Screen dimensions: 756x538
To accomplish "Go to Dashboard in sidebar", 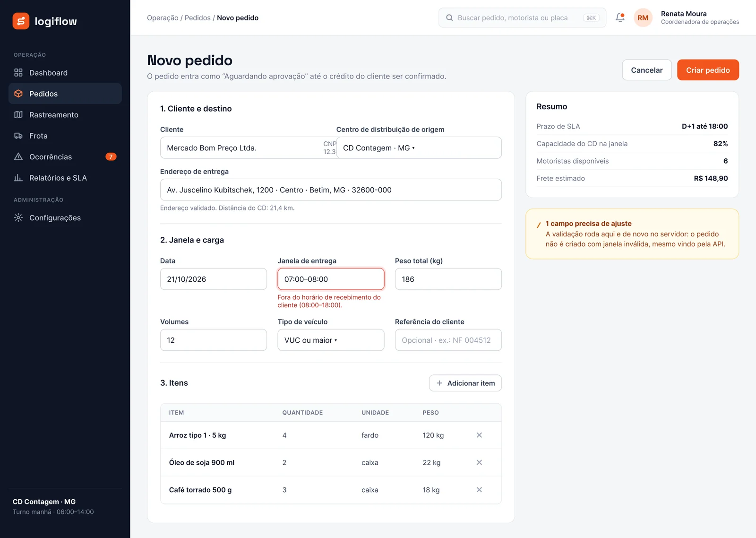I will tap(65, 73).
